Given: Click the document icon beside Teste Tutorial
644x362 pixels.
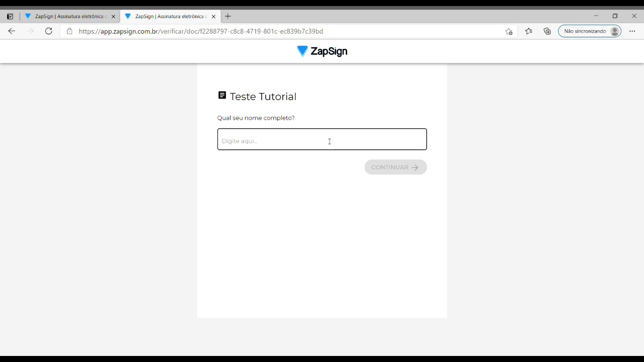Looking at the screenshot, I should pyautogui.click(x=222, y=95).
